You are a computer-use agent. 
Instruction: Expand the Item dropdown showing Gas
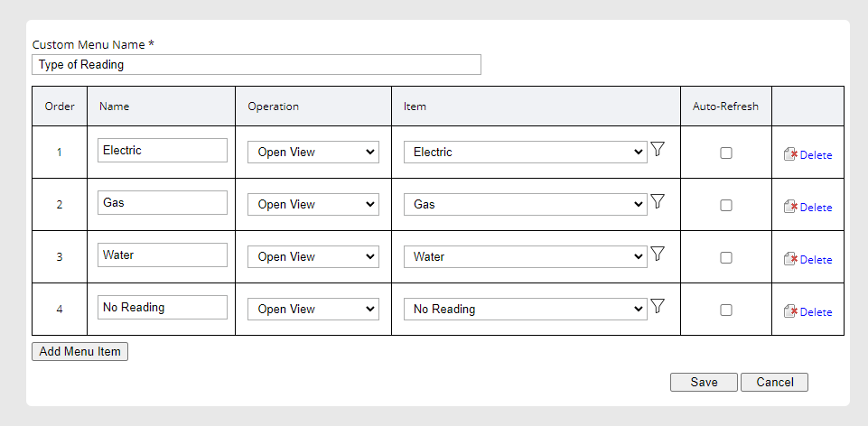[525, 205]
